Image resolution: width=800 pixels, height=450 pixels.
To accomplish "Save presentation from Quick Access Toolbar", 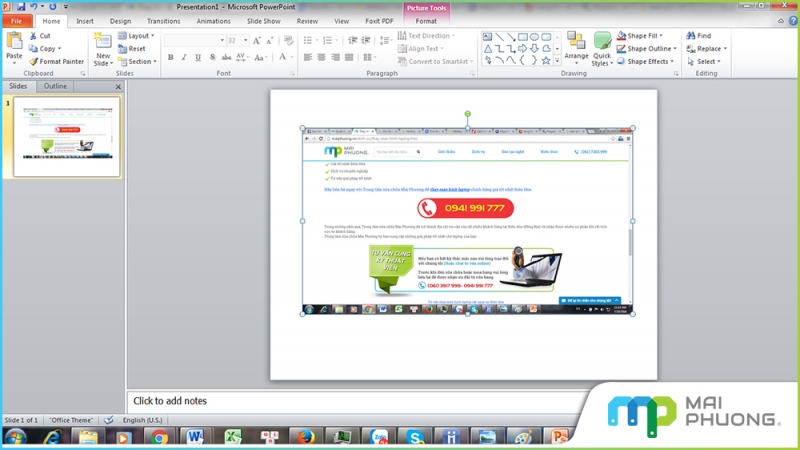I will [x=21, y=7].
